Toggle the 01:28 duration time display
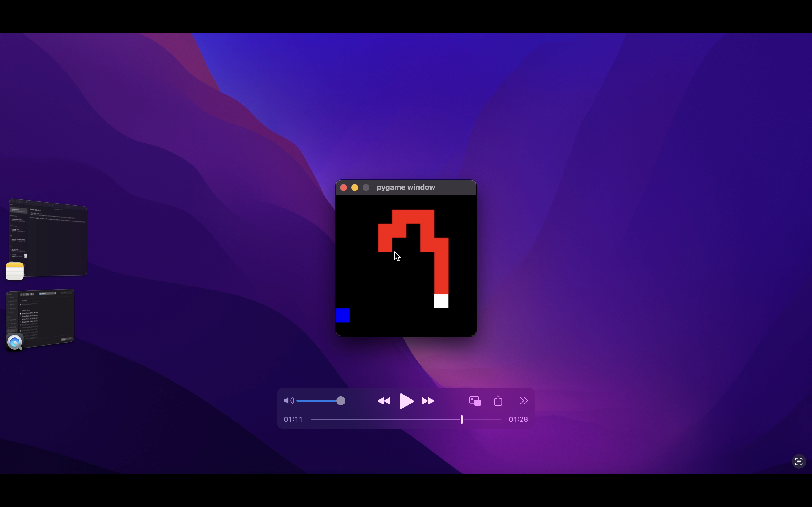 518,419
